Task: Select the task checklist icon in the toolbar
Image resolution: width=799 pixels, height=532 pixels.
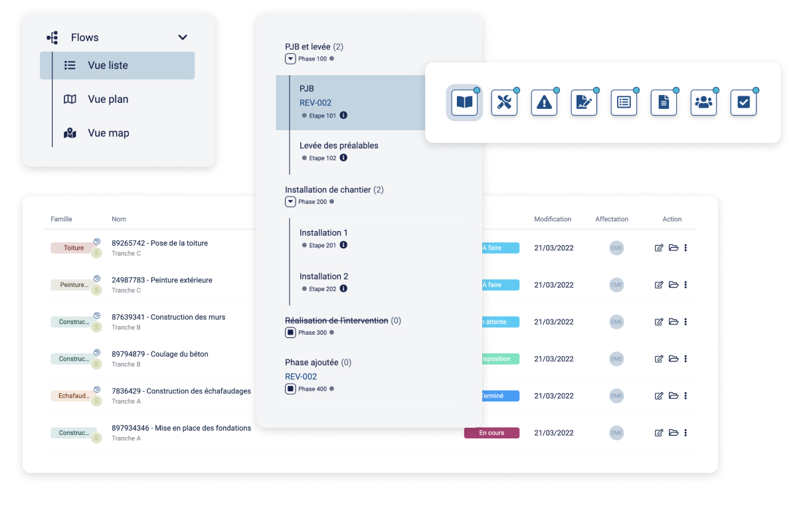Action: coord(743,102)
